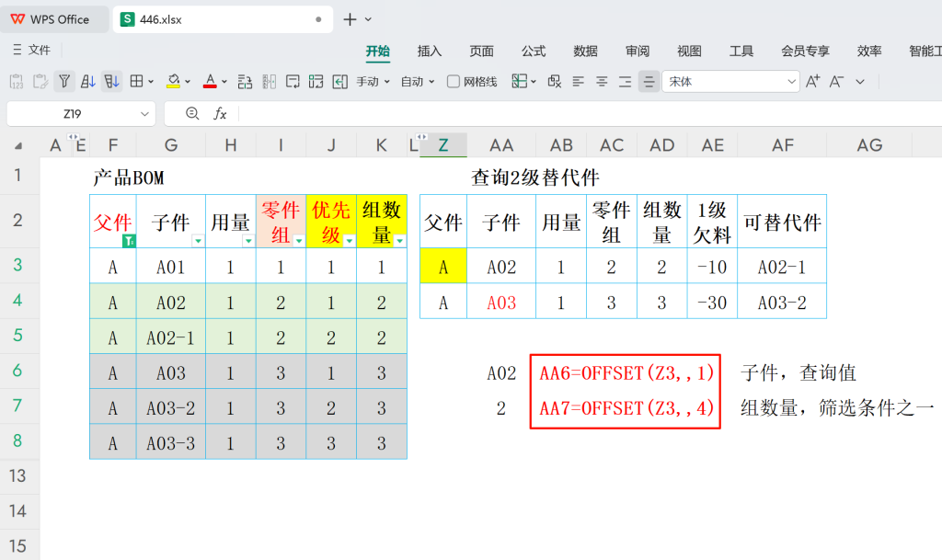The image size is (942, 560).
Task: Apply yellow fill bucket icon
Action: tap(173, 82)
